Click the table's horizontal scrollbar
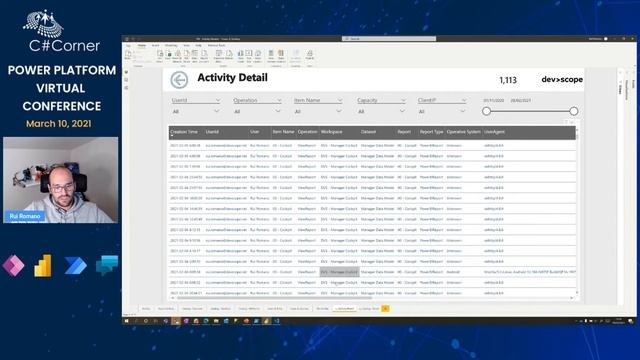Viewport: 640px width, 360px height. tap(274, 298)
